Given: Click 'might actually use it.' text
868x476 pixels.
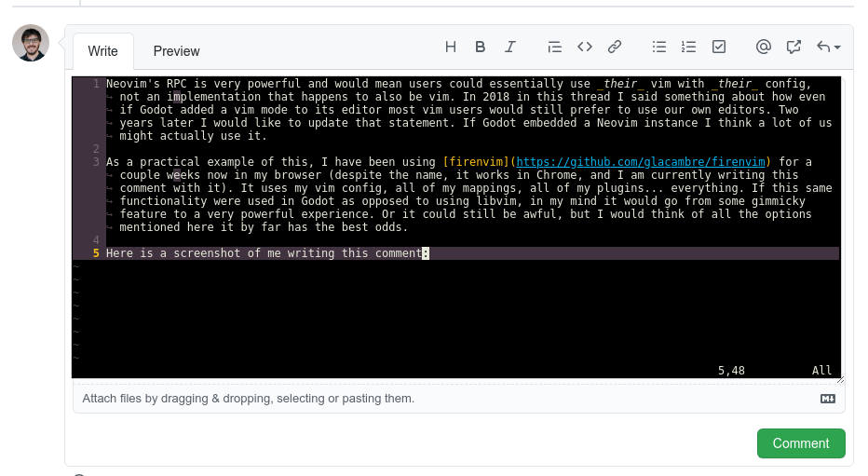Looking at the screenshot, I should [193, 136].
